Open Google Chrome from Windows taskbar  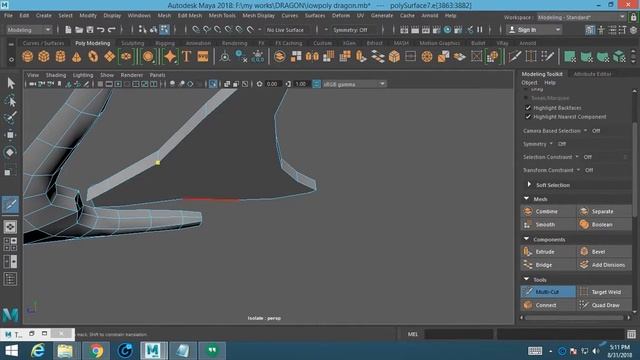96,351
